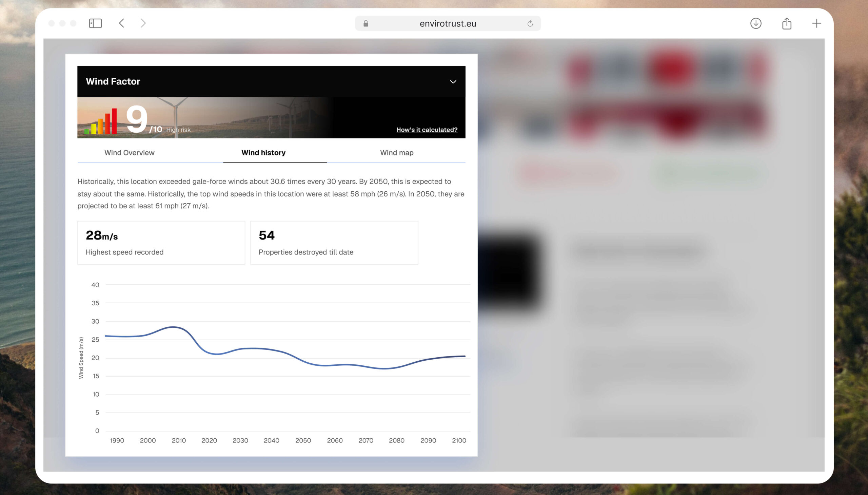868x495 pixels.
Task: Go back with the browser arrow
Action: [122, 23]
